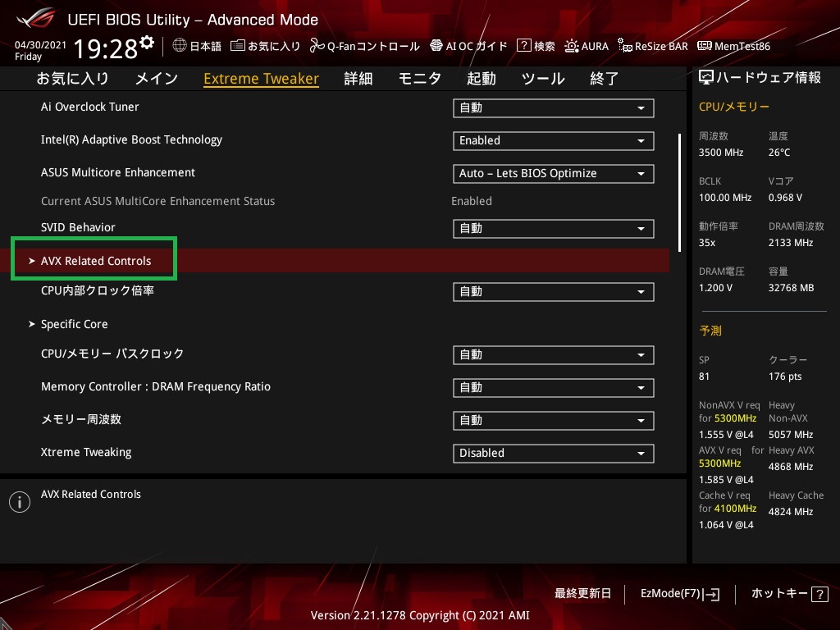Open SVID Behavior dropdown
Image resolution: width=840 pixels, height=630 pixels.
point(554,229)
